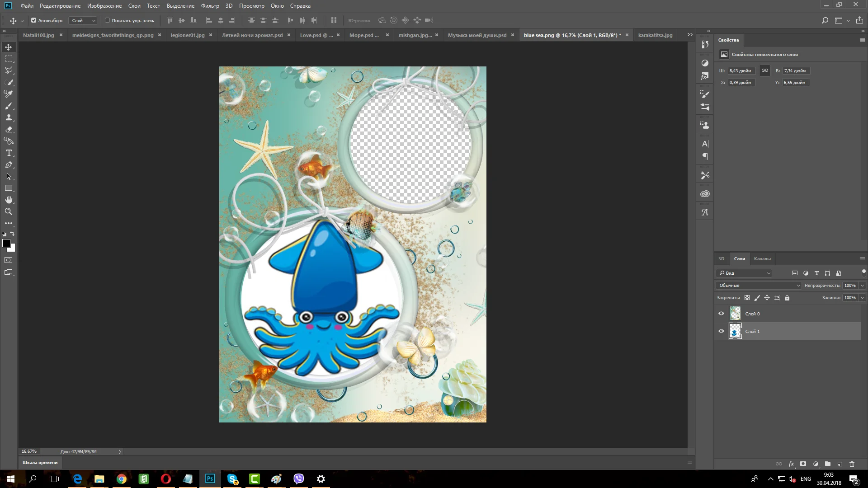Delete layer using trash icon
This screenshot has height=488, width=868.
(852, 464)
